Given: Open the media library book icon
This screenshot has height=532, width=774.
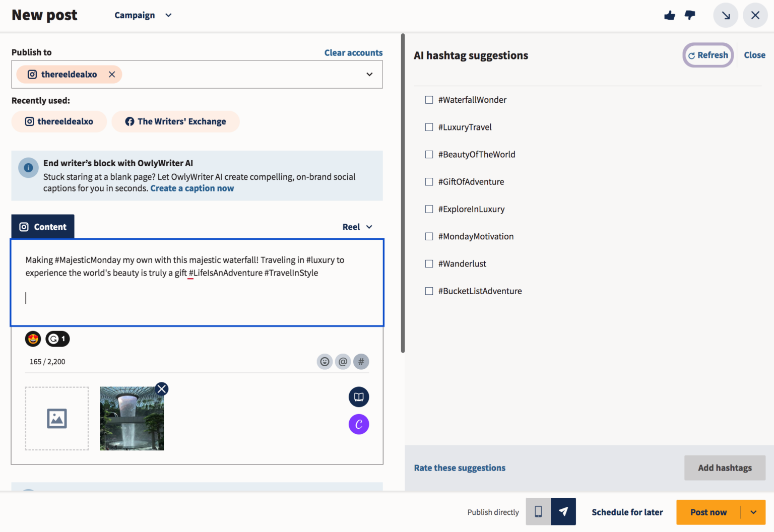Looking at the screenshot, I should click(x=359, y=397).
